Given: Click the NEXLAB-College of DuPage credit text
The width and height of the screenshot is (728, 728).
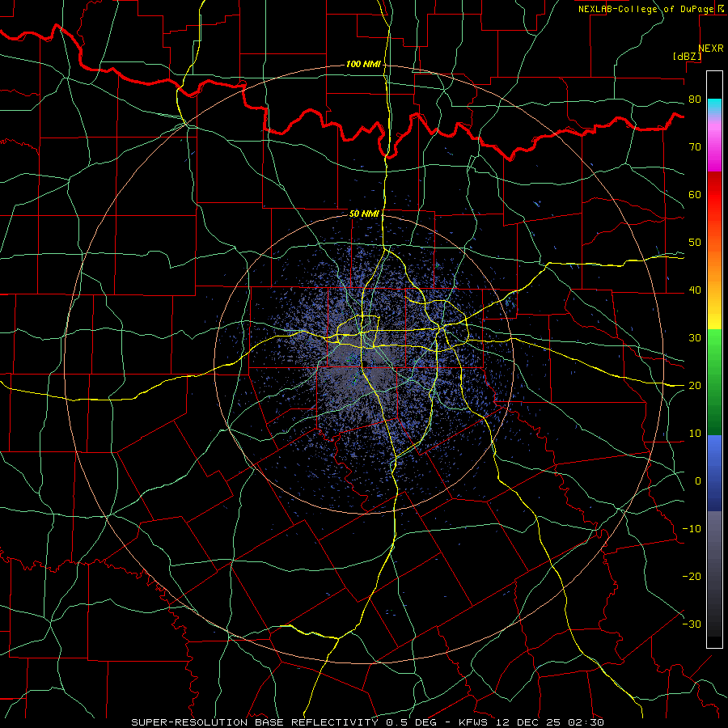Looking at the screenshot, I should 645,9.
